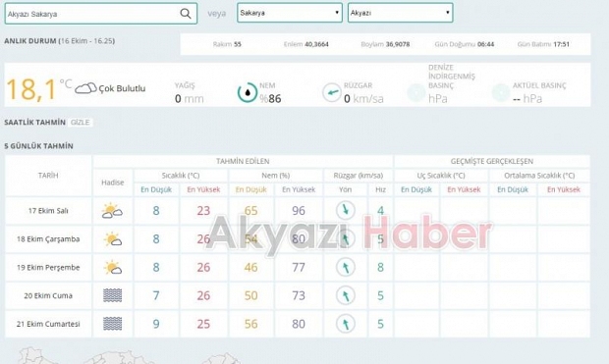Click the Hadise column header
Image resolution: width=609 pixels, height=364 pixels.
pyautogui.click(x=113, y=182)
